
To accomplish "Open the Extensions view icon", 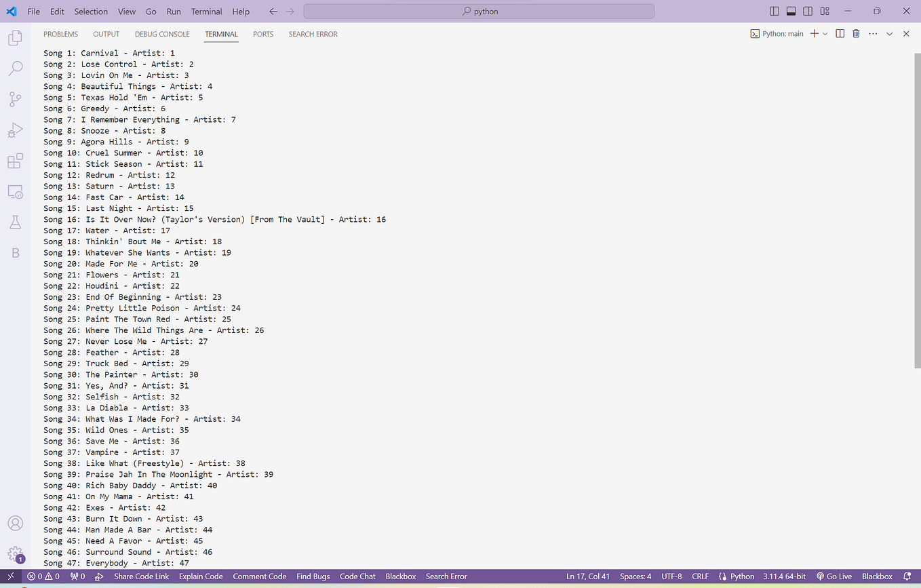I will point(14,161).
